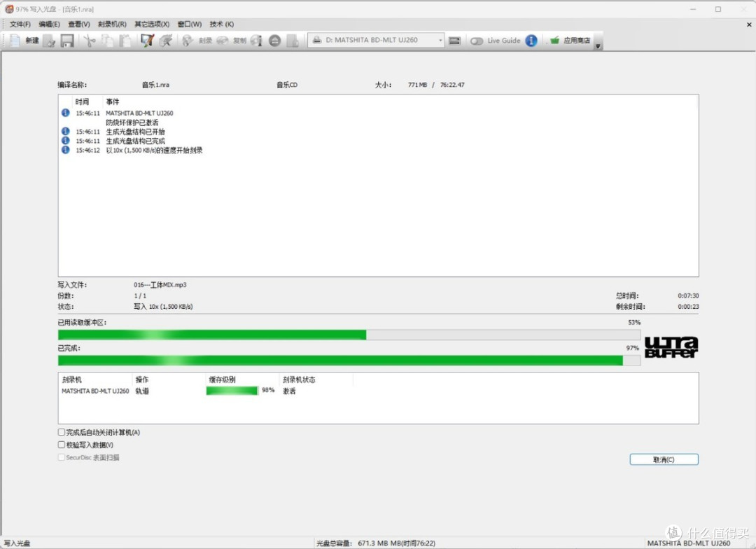Click the 新建 (New) toolbar button
Image resolution: width=756 pixels, height=549 pixels.
pos(24,41)
